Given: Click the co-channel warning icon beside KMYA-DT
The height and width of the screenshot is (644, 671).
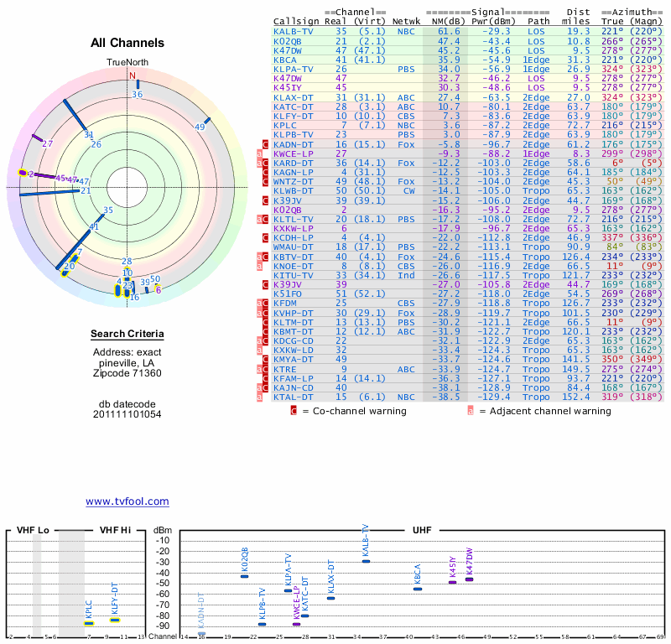Looking at the screenshot, I should (265, 359).
